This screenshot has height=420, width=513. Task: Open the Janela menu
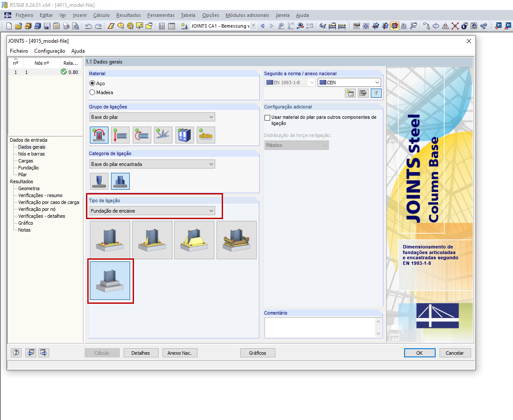tap(283, 15)
